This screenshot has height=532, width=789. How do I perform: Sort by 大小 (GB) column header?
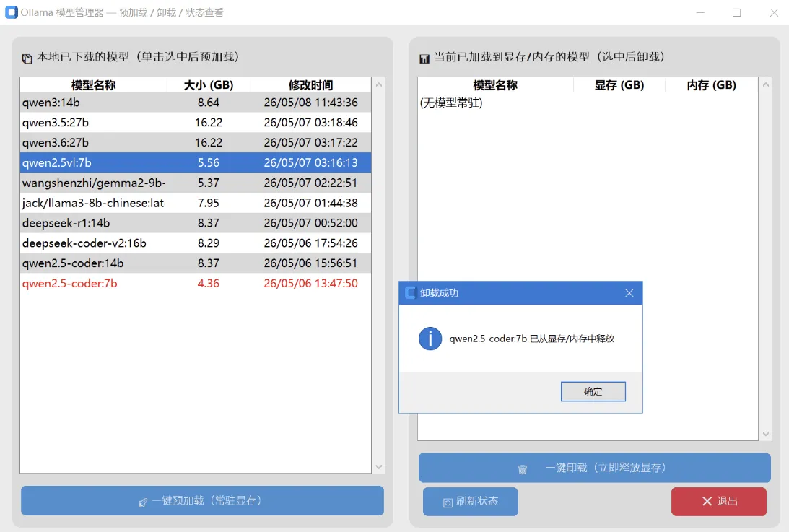point(209,85)
